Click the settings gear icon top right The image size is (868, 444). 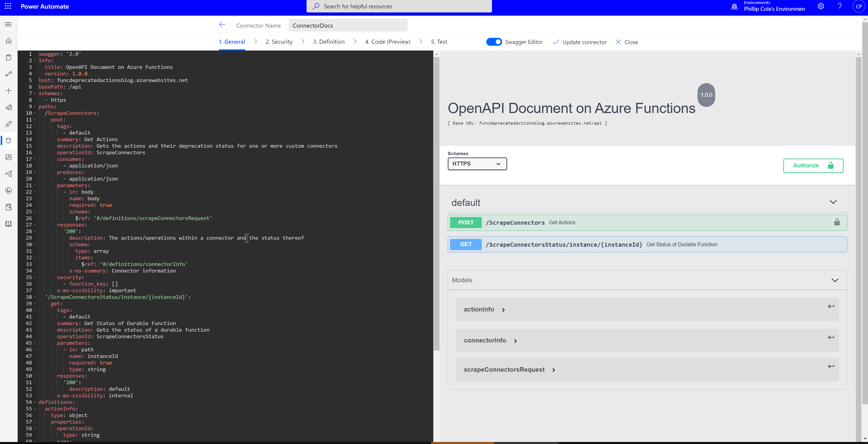[821, 6]
